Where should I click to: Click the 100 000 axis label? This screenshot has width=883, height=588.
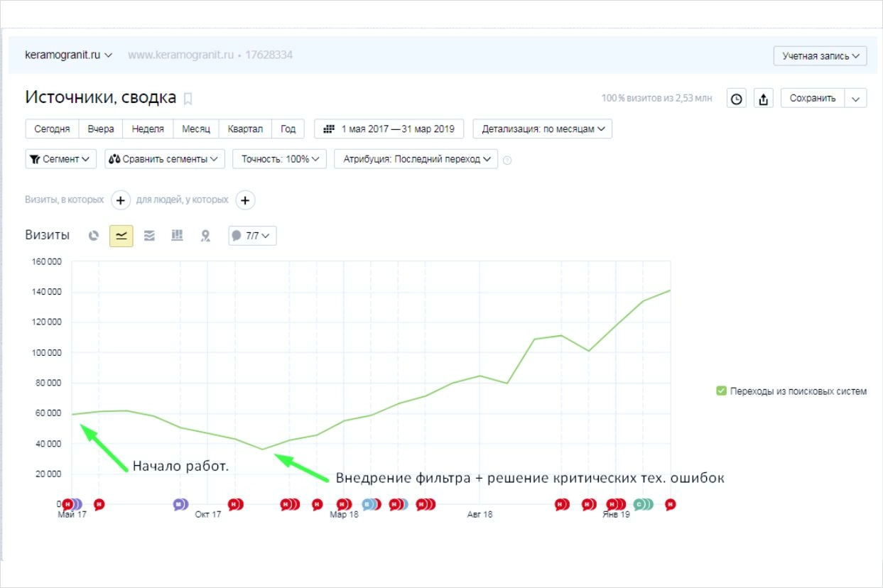(48, 352)
